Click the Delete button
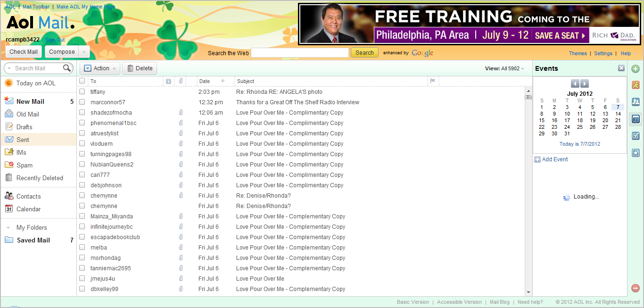 pos(140,68)
